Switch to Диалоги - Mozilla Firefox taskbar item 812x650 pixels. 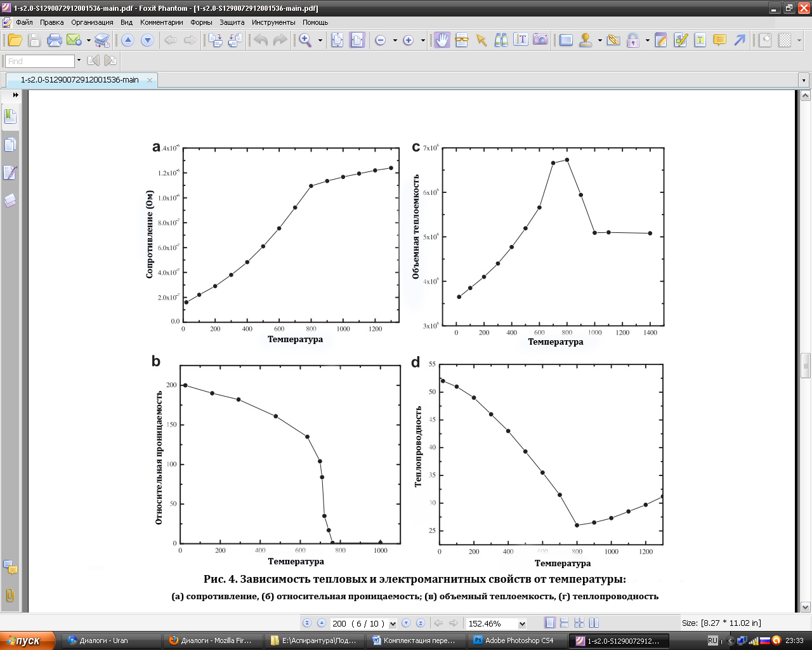[x=213, y=640]
